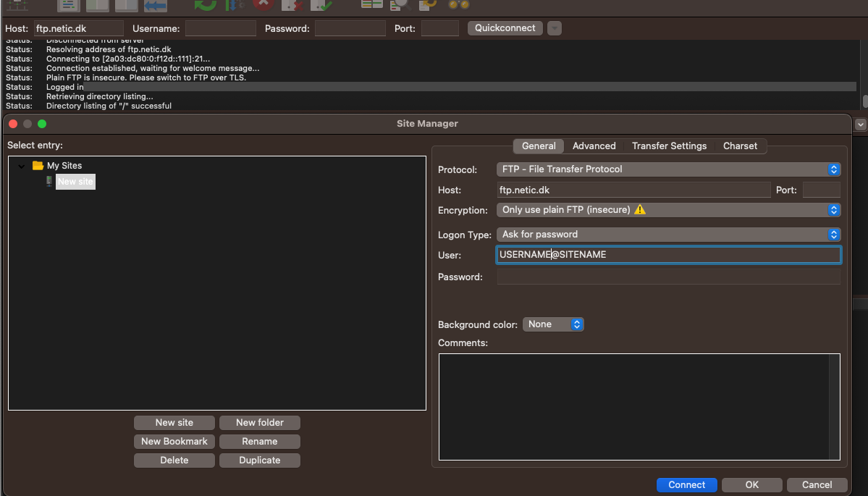
Task: Open the filename filters toolbar icon
Action: pos(371,4)
